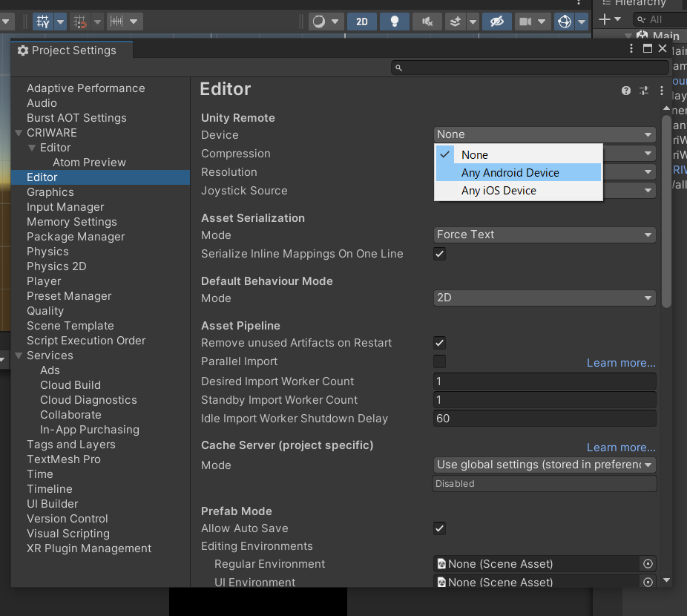Click scroll up arrow in settings panel
Viewport: 687px width, 616px height.
tap(666, 108)
